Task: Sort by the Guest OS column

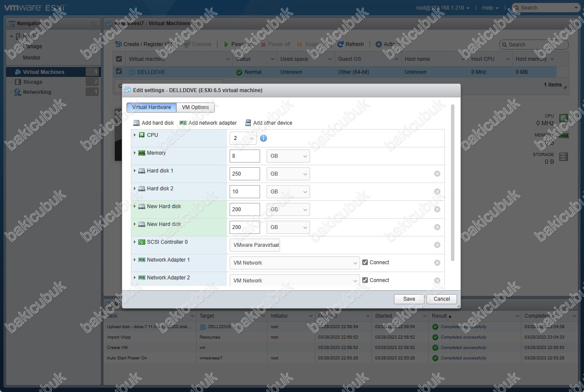Action: [368, 59]
